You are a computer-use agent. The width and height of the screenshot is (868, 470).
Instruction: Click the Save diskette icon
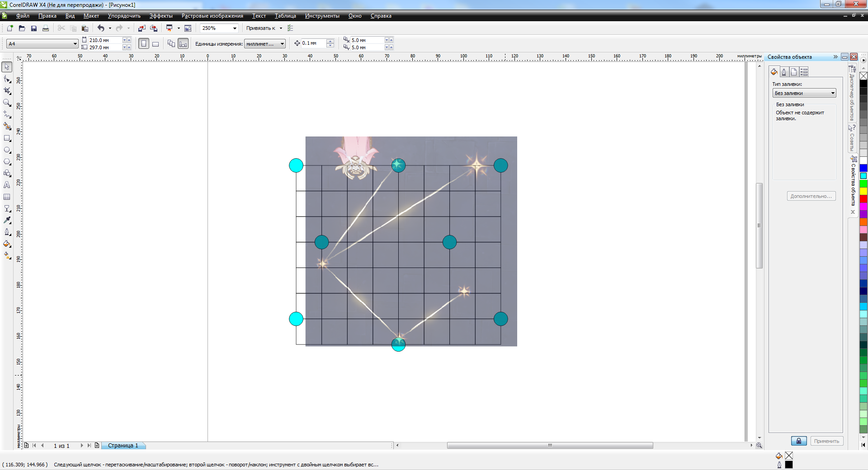[33, 28]
